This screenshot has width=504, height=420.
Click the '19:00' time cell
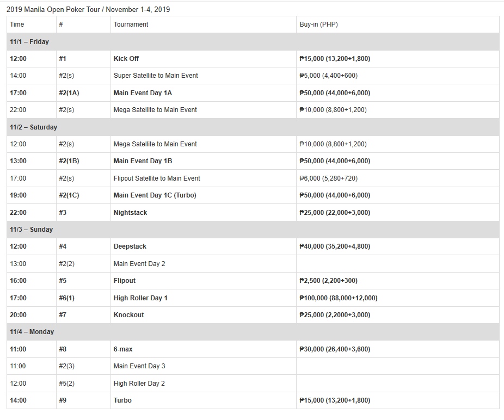(32, 195)
